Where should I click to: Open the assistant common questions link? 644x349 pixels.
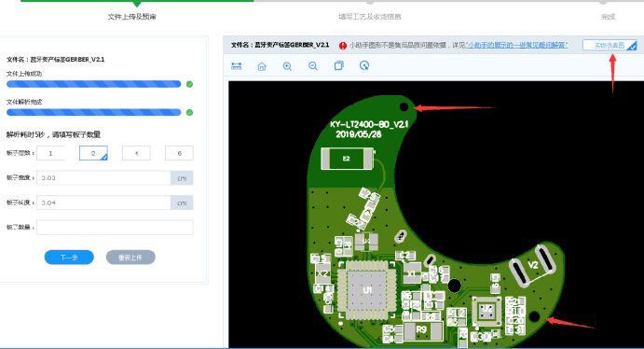[x=516, y=45]
